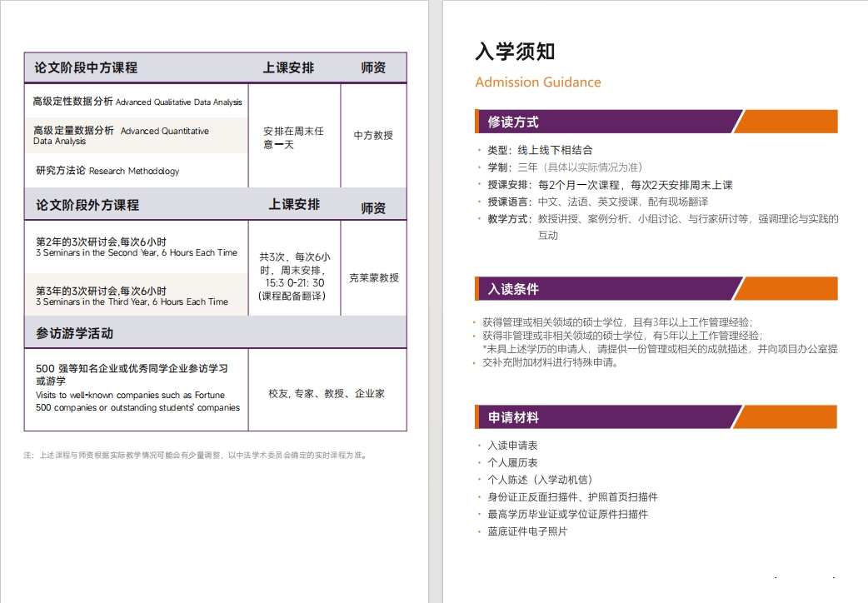Select the 第3年的3次研讨会 line
Image resolution: width=868 pixels, height=603 pixels.
coord(102,291)
